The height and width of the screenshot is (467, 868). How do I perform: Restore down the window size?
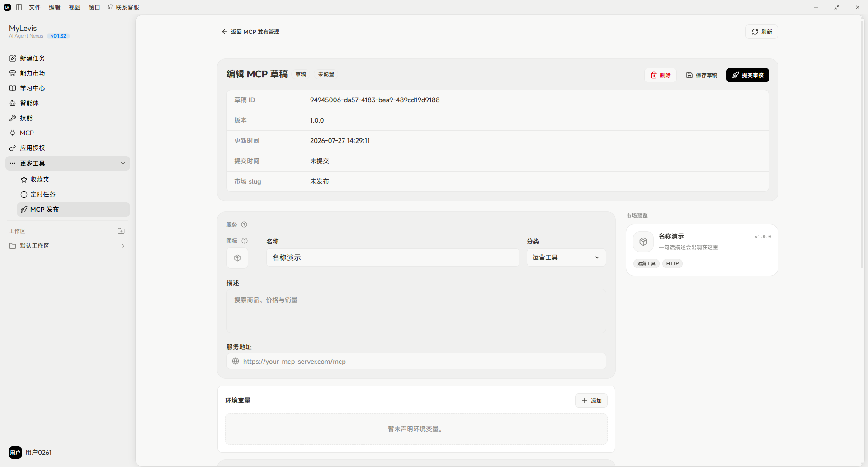(837, 7)
